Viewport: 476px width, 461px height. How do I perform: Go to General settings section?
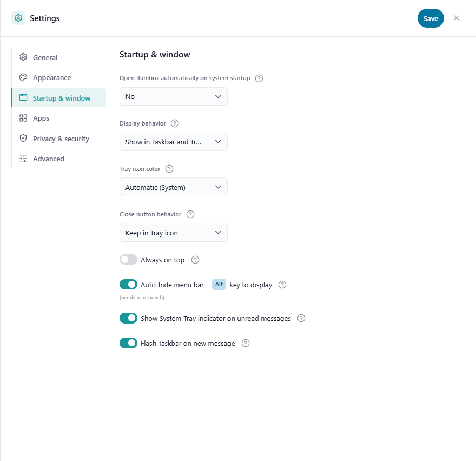click(59, 57)
